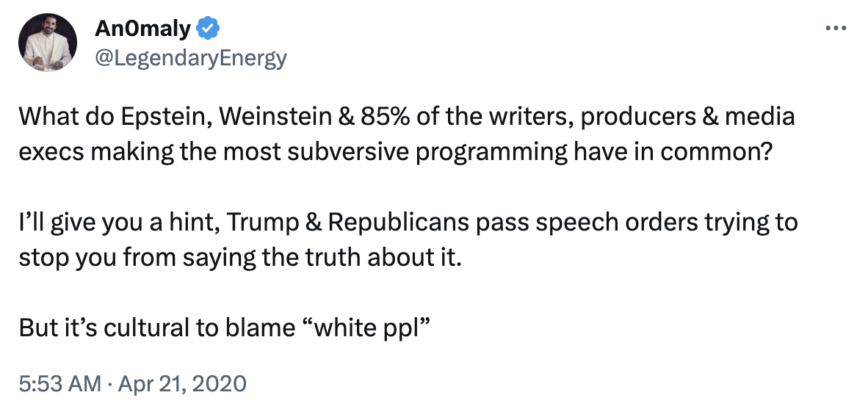Open An0maly's profile avatar photo
Screen dimensions: 868x420
(x=48, y=43)
